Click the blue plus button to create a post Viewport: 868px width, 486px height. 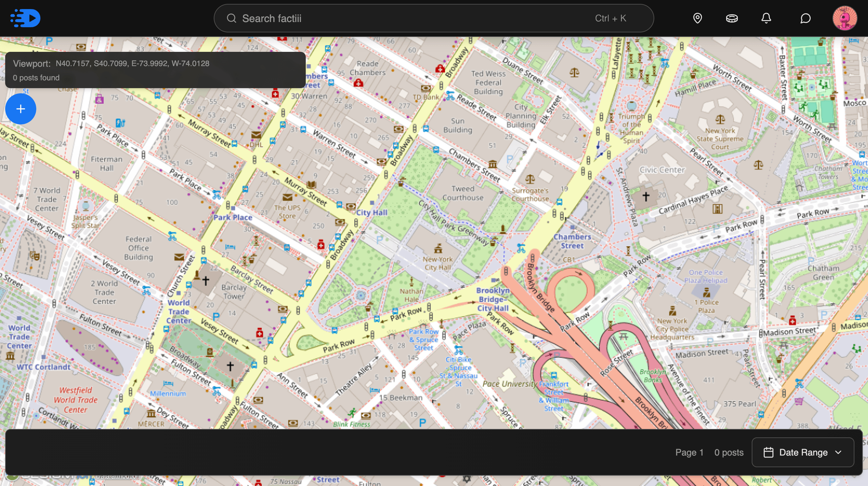[x=20, y=109]
